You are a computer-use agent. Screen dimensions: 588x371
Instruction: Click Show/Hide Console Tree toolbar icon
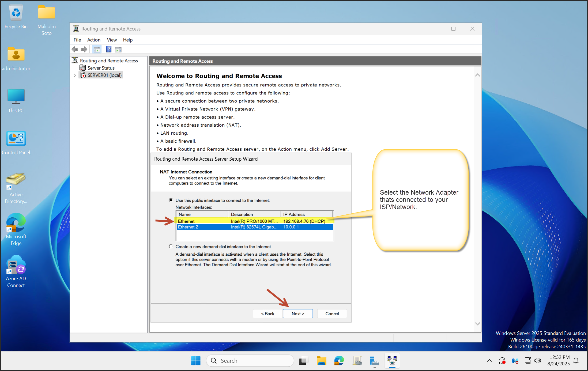(97, 50)
